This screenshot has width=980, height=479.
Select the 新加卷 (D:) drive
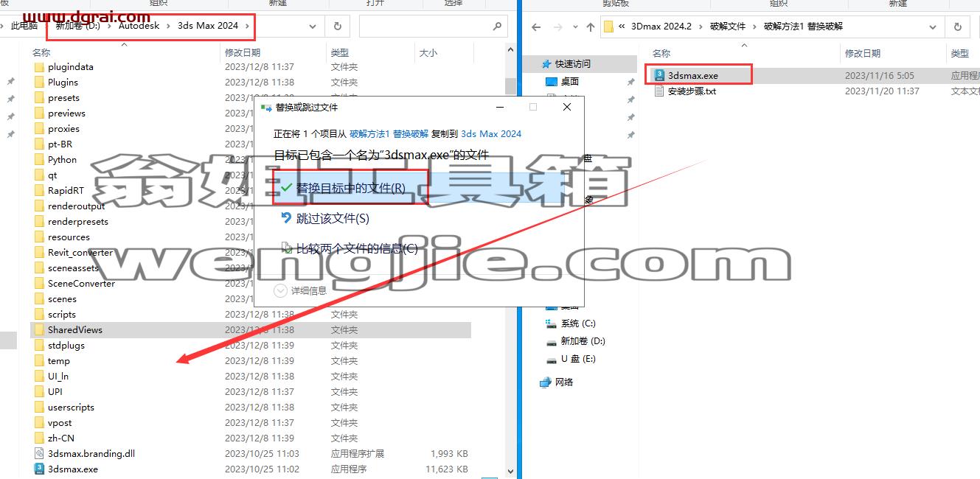[x=583, y=340]
